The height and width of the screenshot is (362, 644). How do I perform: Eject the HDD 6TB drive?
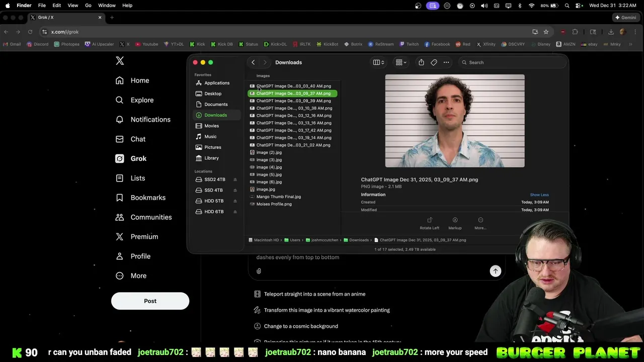235,212
